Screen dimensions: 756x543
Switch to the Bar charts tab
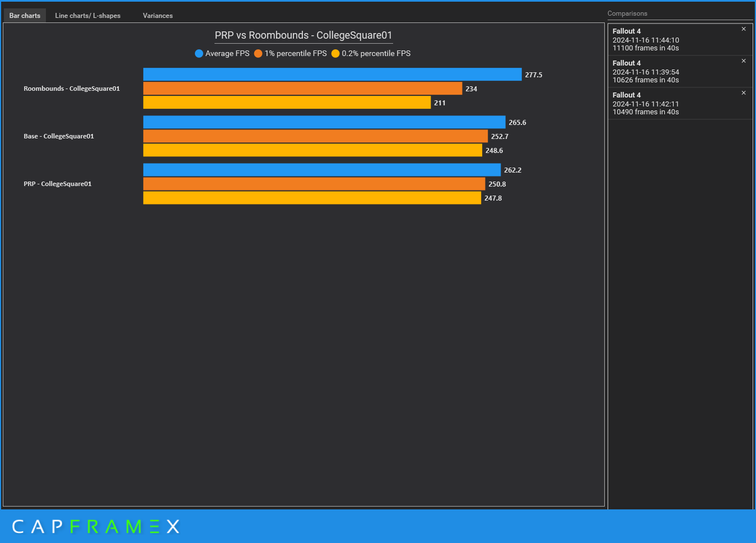[x=25, y=16]
